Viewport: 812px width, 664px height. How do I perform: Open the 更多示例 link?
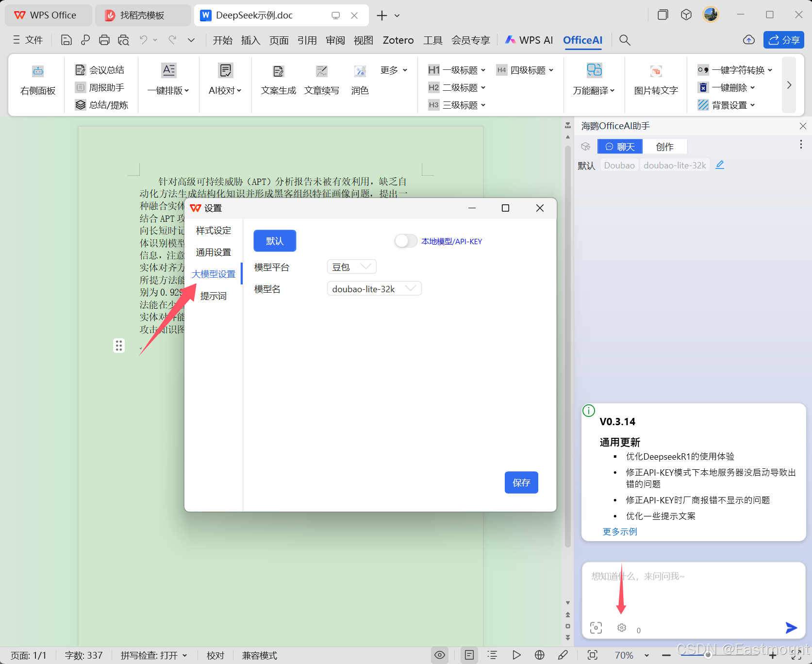(620, 531)
